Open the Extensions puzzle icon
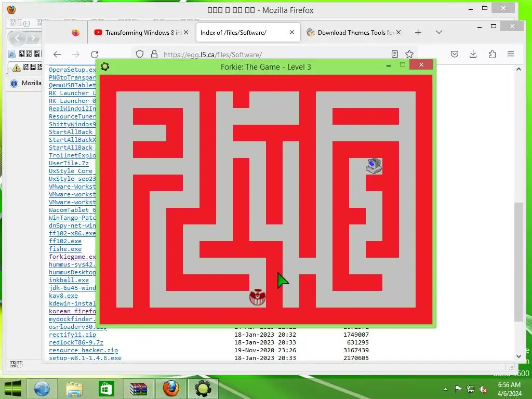This screenshot has height=399, width=532. [492, 54]
